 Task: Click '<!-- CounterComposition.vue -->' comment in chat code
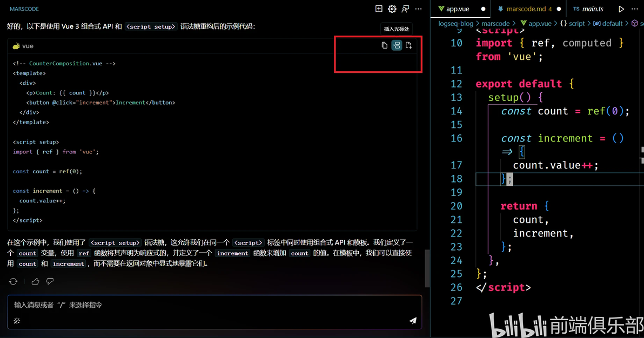[x=64, y=63]
